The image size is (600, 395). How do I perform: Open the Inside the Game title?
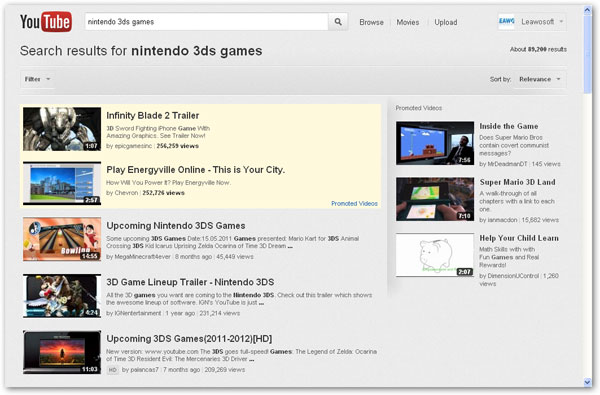point(509,126)
